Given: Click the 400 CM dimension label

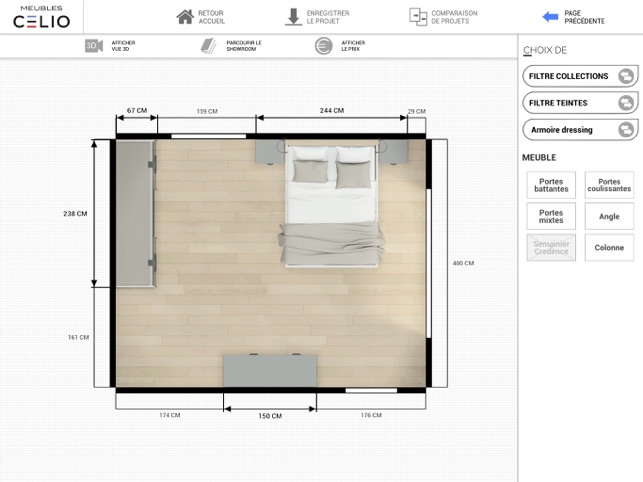Looking at the screenshot, I should pos(463,263).
